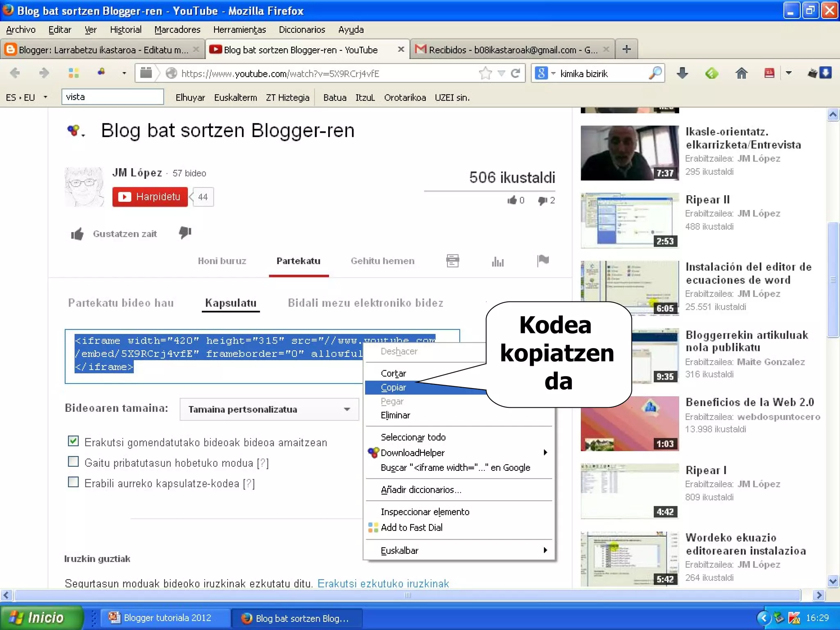Screen dimensions: 840x630
Task: Click the thumbs up Gustatzen zait icon
Action: (77, 234)
